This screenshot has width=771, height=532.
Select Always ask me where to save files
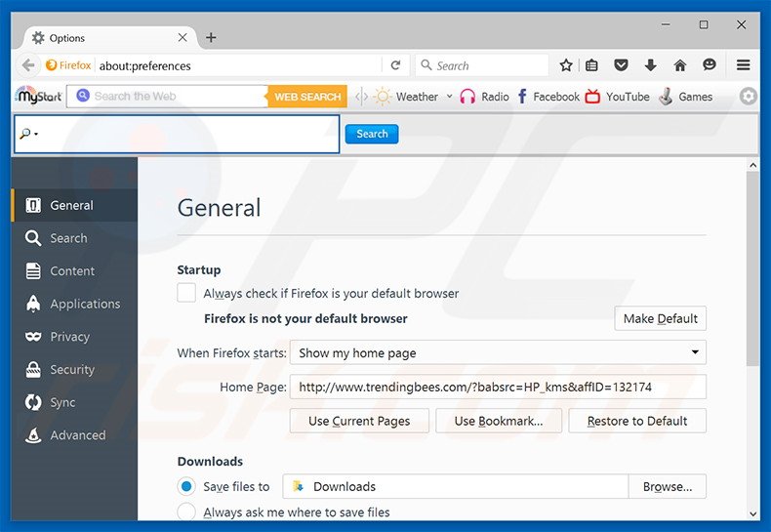[x=186, y=512]
